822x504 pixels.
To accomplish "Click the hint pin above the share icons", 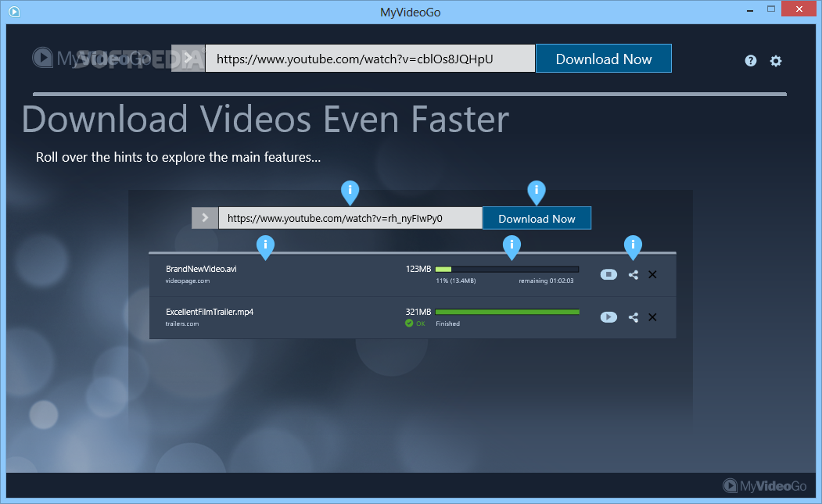I will click(633, 247).
